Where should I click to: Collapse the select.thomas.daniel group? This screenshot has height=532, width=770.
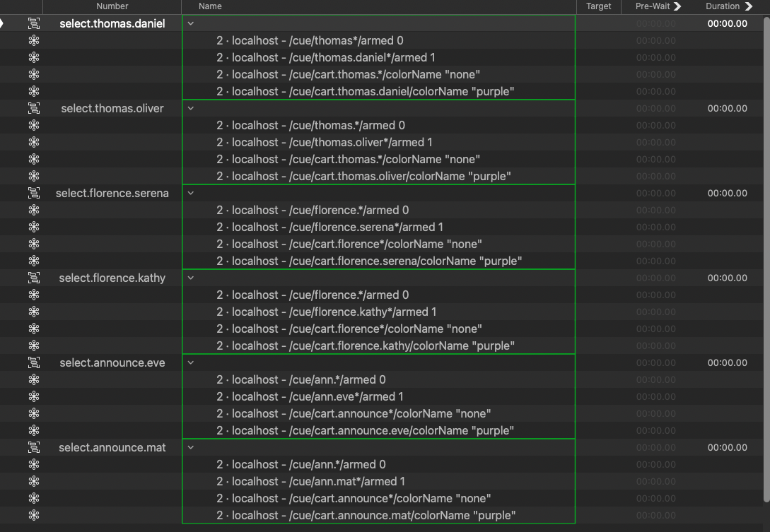(190, 23)
